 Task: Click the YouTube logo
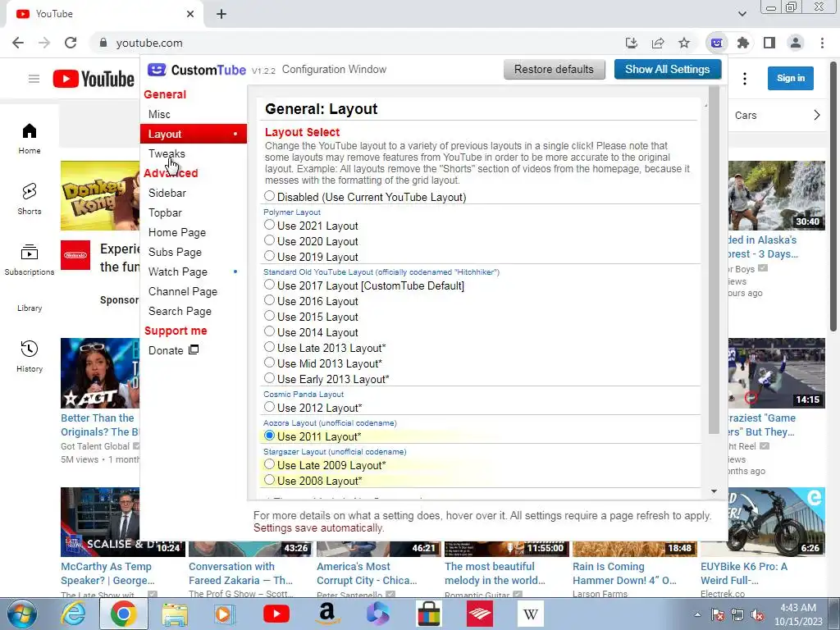94,80
